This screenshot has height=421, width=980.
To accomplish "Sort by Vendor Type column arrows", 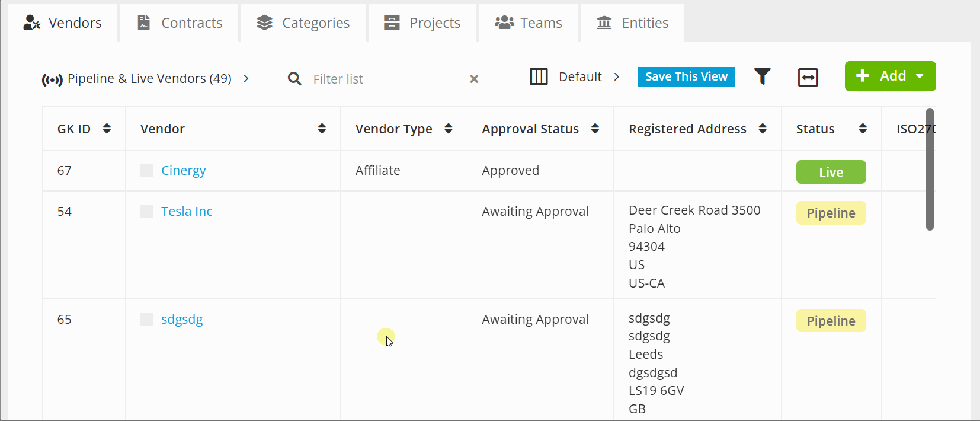I will 449,129.
